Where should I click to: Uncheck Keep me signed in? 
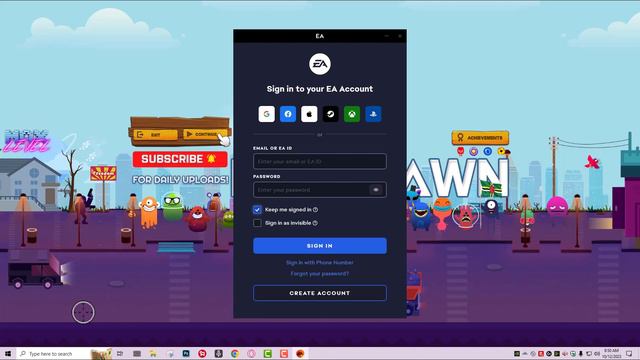click(257, 210)
